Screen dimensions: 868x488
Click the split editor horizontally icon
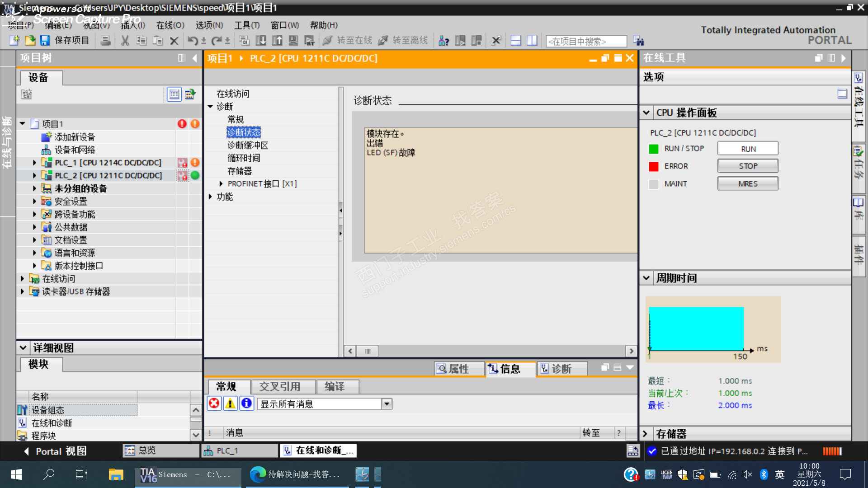[x=515, y=41]
